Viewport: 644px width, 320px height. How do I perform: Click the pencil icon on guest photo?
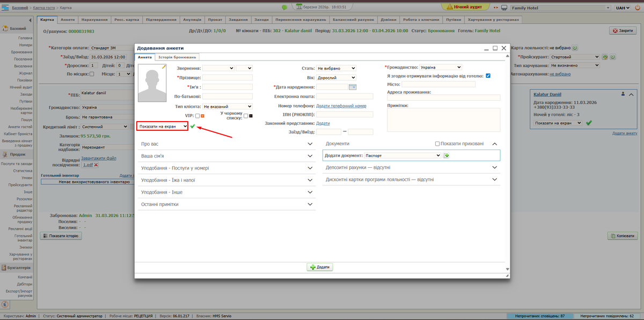pyautogui.click(x=164, y=67)
